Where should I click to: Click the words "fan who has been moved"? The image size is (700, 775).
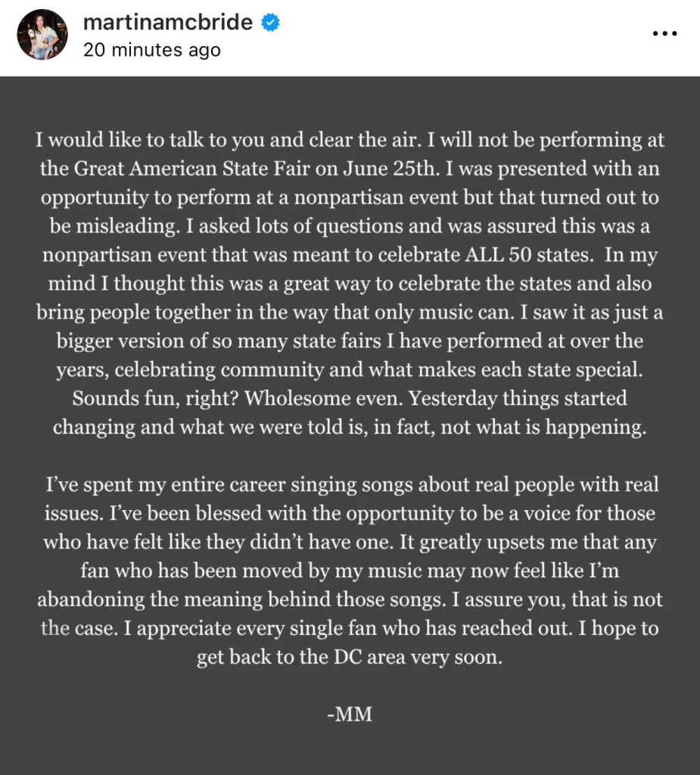pos(191,571)
